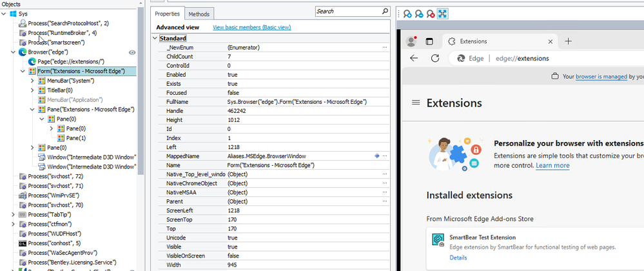Expand the MenuBar("System") node
Viewport: 644px width, 271px height.
(x=32, y=81)
